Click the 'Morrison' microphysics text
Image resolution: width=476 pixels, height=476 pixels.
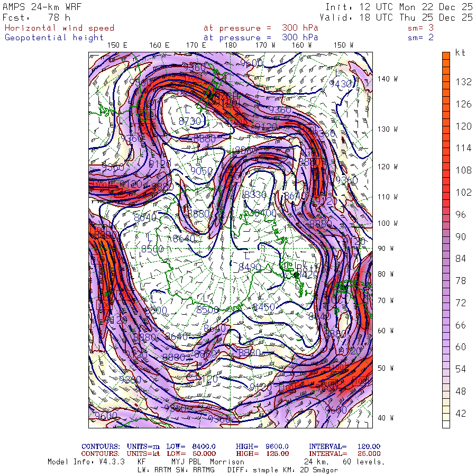click(227, 462)
